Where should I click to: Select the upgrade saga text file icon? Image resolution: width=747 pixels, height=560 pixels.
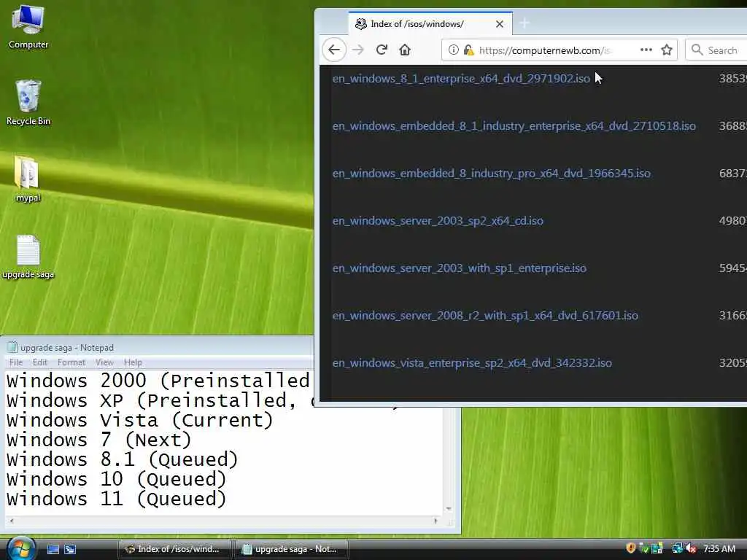pyautogui.click(x=28, y=256)
